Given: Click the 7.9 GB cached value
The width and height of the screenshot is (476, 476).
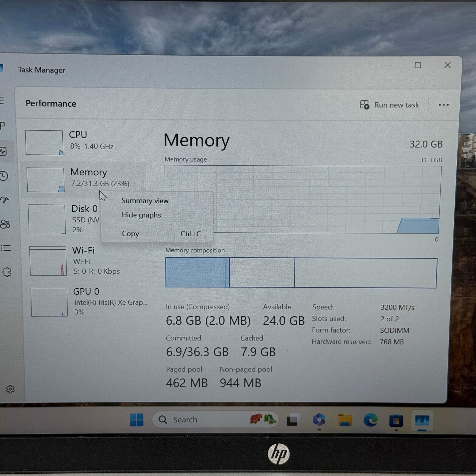Looking at the screenshot, I should [x=258, y=352].
